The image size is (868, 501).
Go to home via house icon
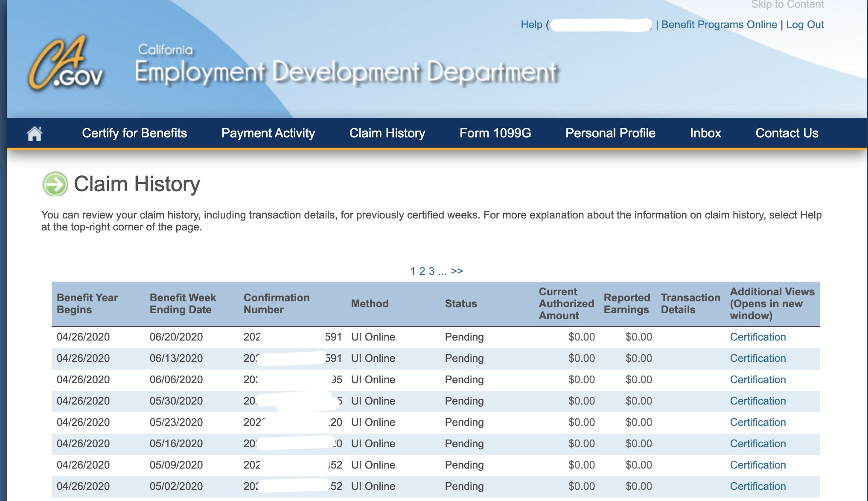(35, 133)
